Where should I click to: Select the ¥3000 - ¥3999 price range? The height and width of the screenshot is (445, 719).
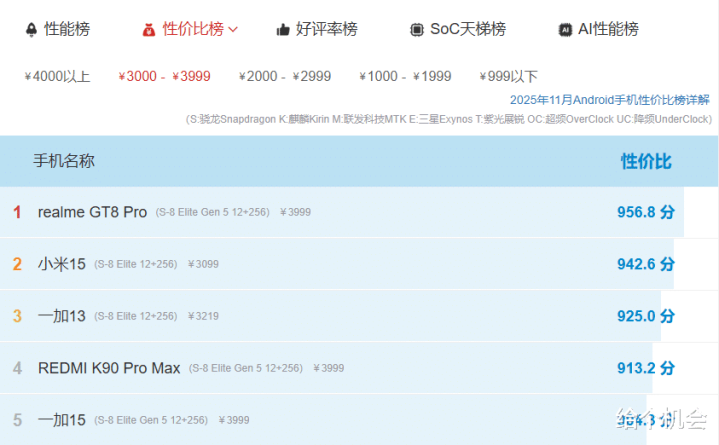(x=164, y=76)
